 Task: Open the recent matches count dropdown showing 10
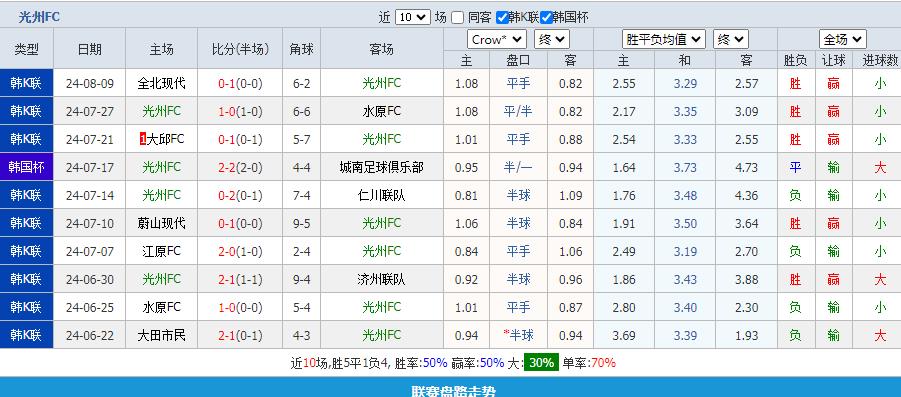pos(413,17)
